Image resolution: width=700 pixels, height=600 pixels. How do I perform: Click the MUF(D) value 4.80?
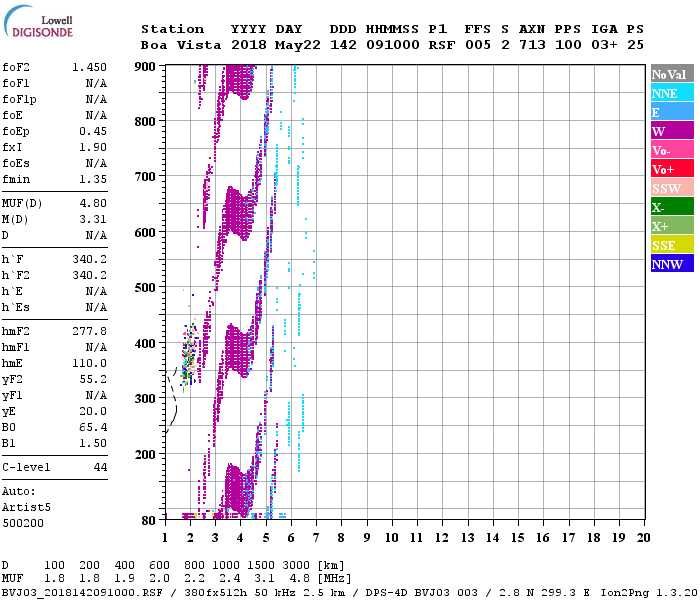(x=93, y=203)
